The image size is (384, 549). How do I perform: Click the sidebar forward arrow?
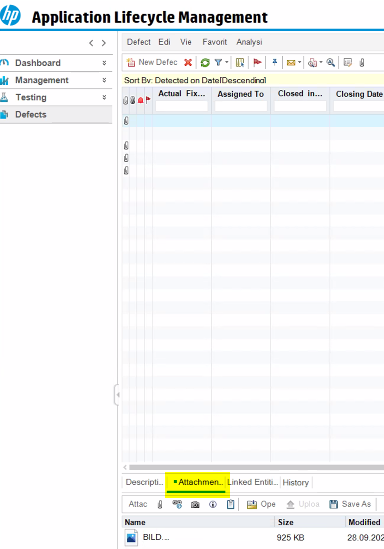click(104, 43)
